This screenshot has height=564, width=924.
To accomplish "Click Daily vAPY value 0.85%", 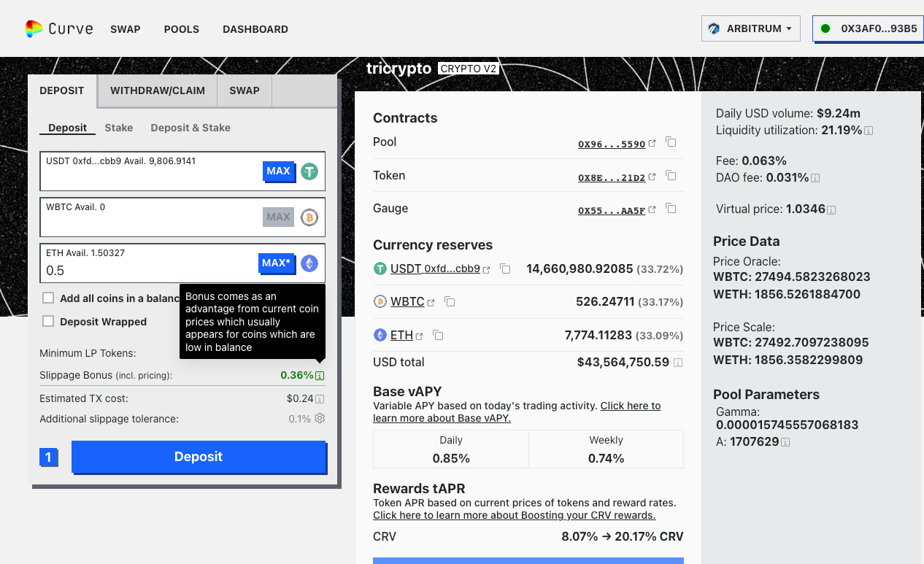I will click(451, 458).
